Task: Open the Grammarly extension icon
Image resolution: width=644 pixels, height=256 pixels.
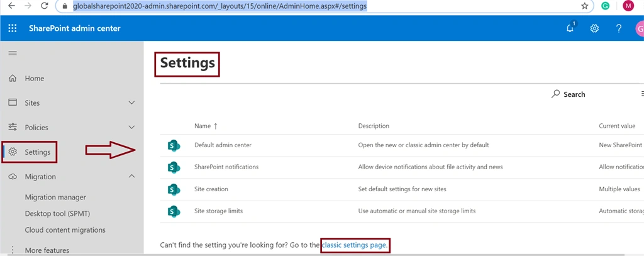Action: (606, 6)
